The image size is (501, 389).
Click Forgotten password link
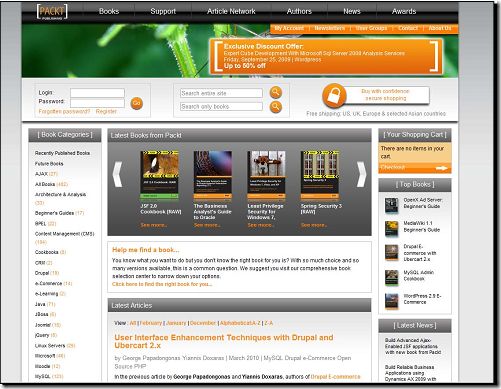[x=64, y=111]
